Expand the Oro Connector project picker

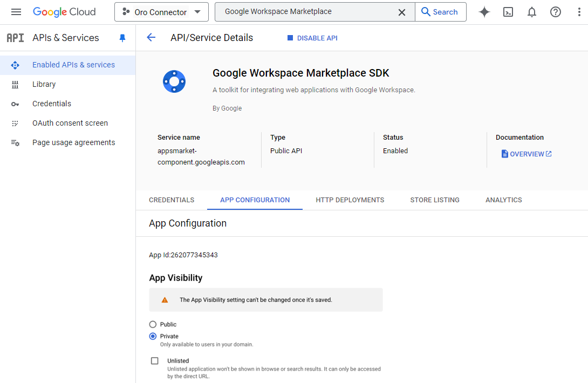tap(161, 12)
